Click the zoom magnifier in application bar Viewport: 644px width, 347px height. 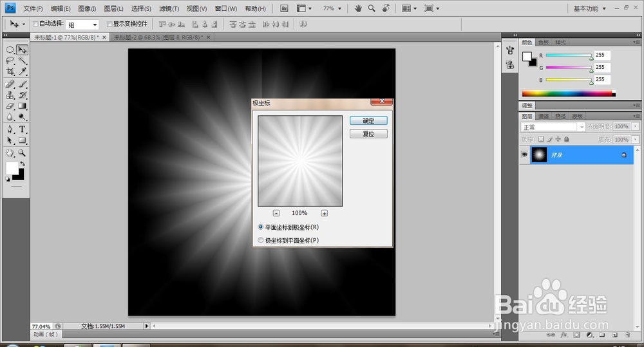point(372,8)
